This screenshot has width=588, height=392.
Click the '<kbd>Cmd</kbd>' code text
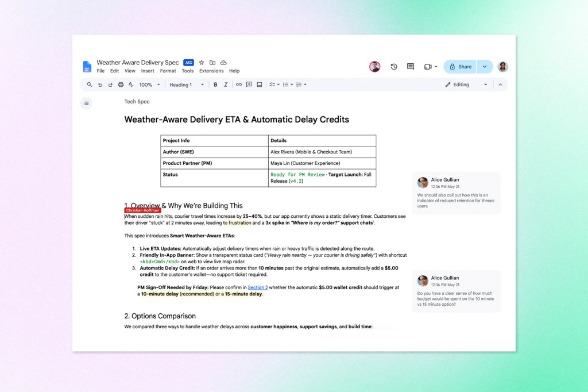(x=160, y=262)
